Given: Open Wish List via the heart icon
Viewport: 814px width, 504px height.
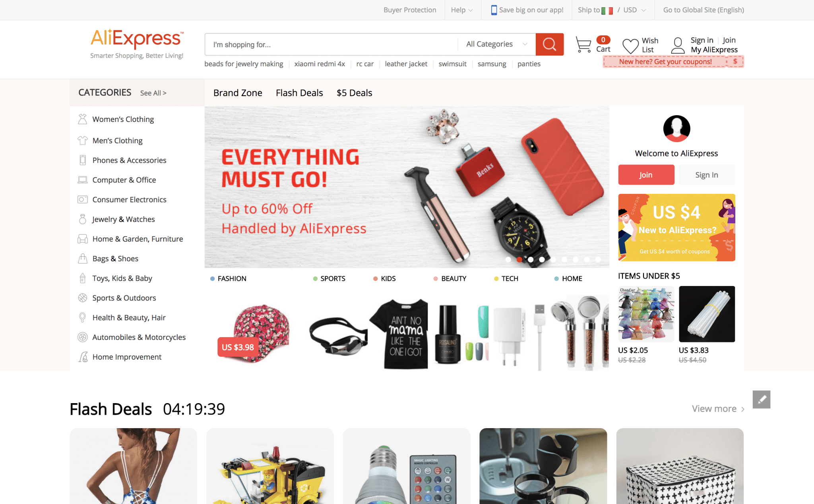Looking at the screenshot, I should click(630, 46).
